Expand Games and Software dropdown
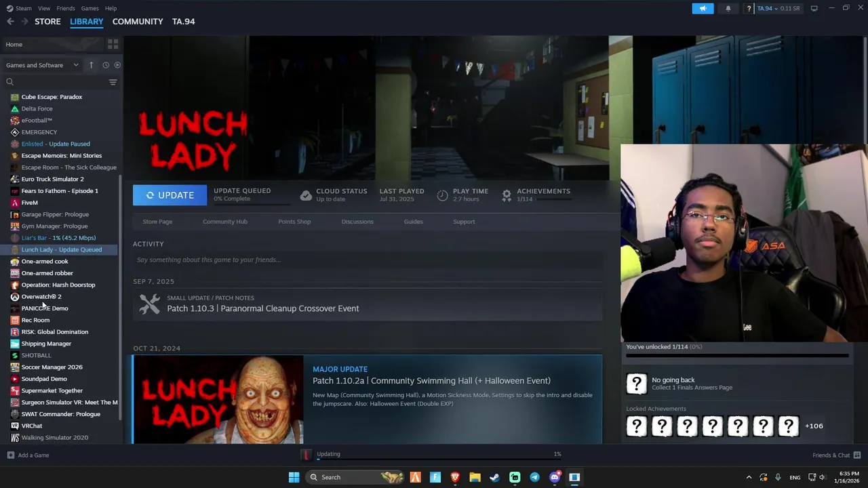 click(x=42, y=65)
